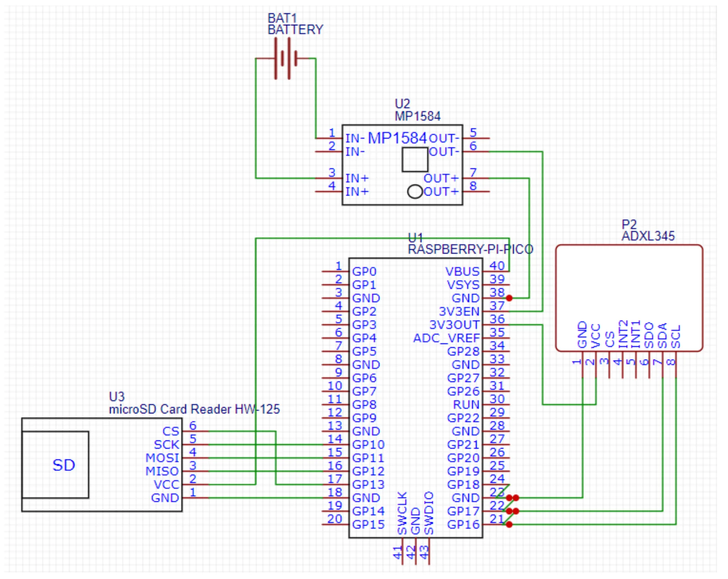
Task: Click the MOSI pin label
Action: (162, 458)
